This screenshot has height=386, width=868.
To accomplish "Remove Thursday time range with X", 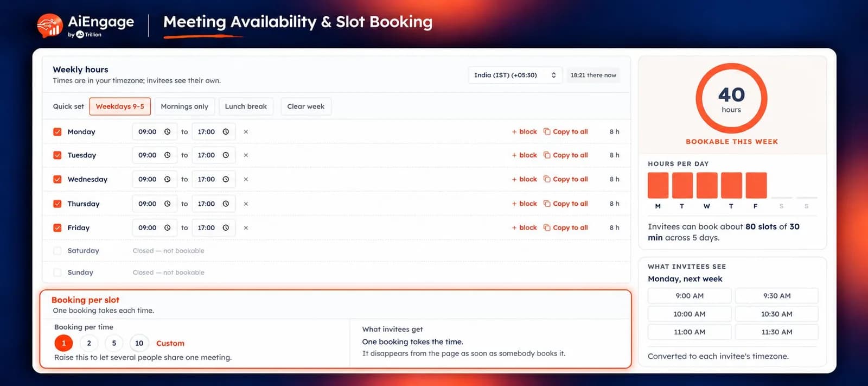I will (246, 204).
